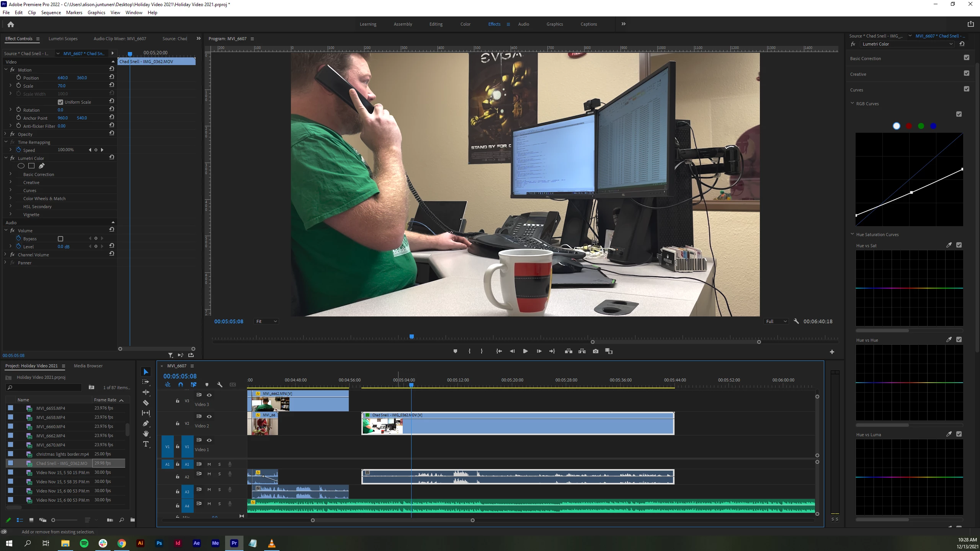Switch to the Lumetri Scopes tab

[x=63, y=39]
